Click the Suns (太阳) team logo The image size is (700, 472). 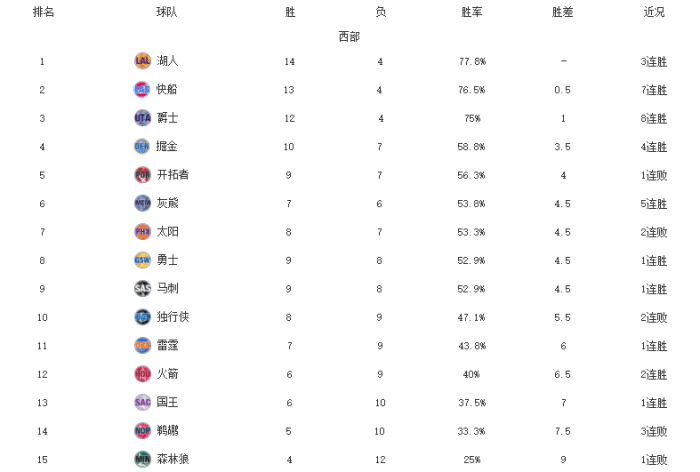(142, 231)
